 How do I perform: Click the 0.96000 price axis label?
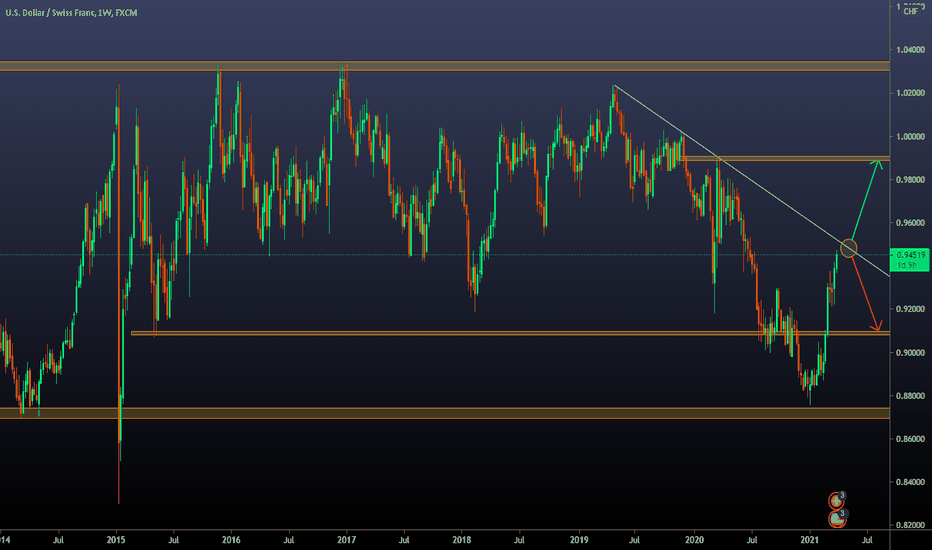911,223
